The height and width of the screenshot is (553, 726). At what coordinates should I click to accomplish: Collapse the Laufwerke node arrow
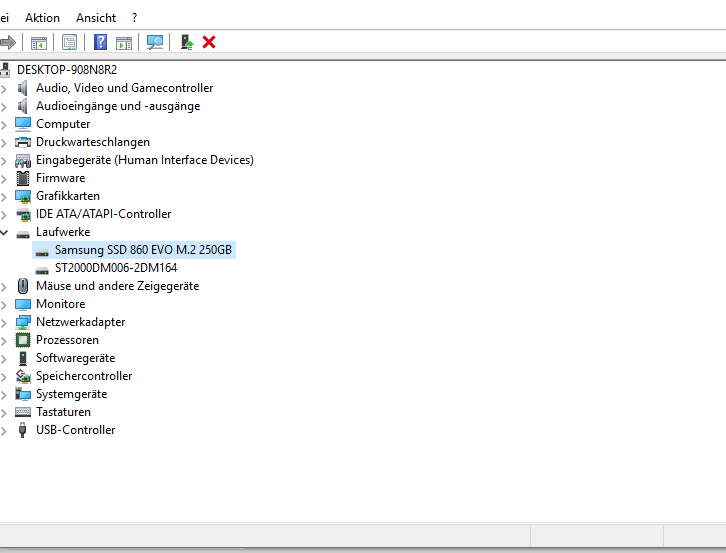point(4,233)
